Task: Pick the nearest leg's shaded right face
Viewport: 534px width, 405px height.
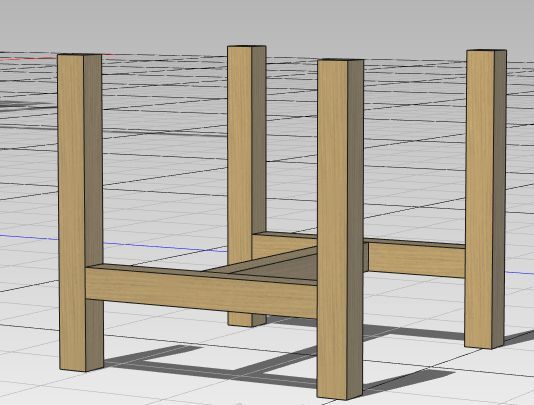Action: pos(355,228)
